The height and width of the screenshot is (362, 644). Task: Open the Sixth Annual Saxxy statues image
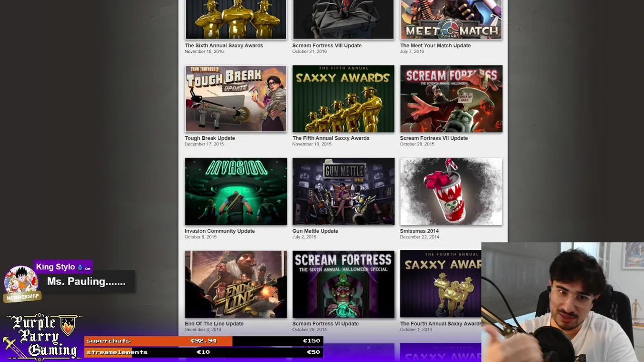click(x=235, y=20)
